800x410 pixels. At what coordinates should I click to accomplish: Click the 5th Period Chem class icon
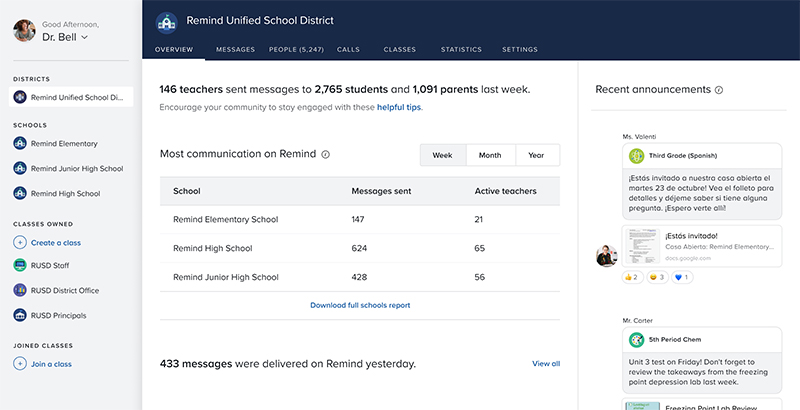pyautogui.click(x=636, y=340)
